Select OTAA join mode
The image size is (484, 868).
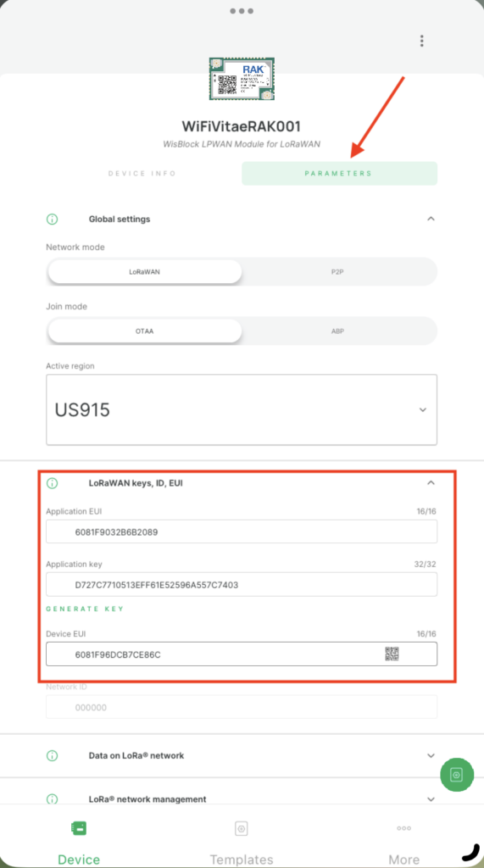pyautogui.click(x=145, y=331)
